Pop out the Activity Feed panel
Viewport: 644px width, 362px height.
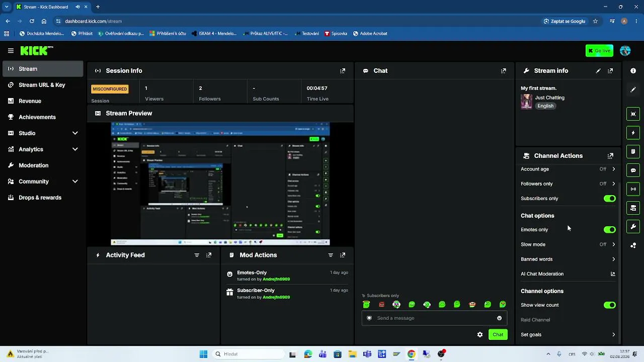(x=209, y=255)
